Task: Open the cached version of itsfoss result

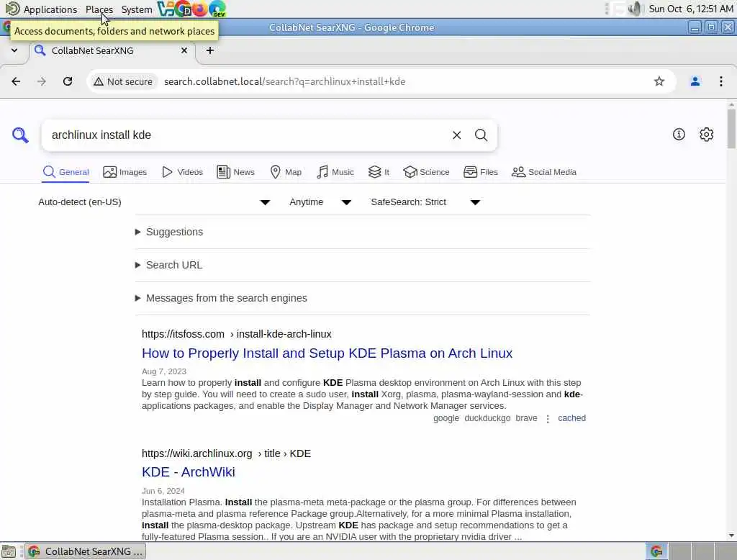Action: point(571,418)
